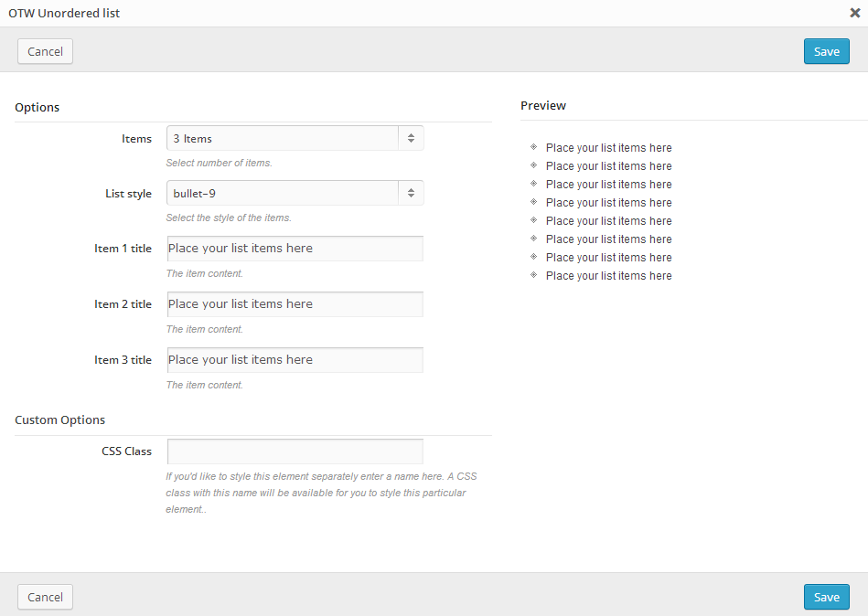
Task: Click the fourth preview list item text
Action: coord(608,203)
